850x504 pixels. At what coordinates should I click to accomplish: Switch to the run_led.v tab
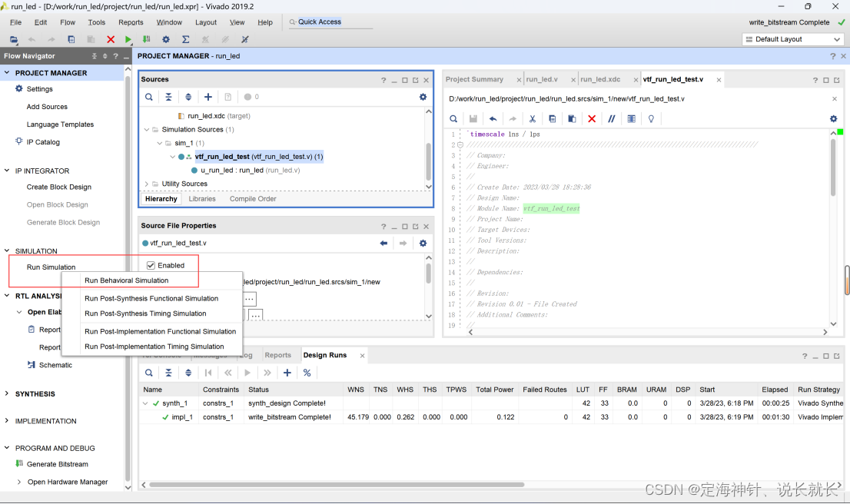pos(542,79)
